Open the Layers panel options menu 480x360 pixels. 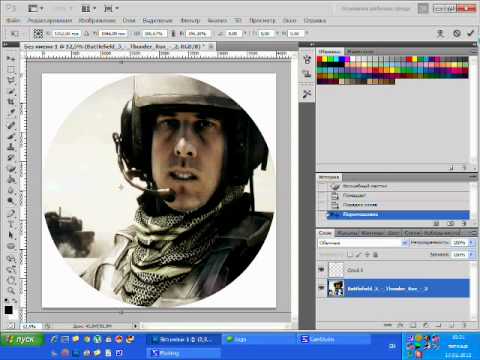tap(474, 232)
